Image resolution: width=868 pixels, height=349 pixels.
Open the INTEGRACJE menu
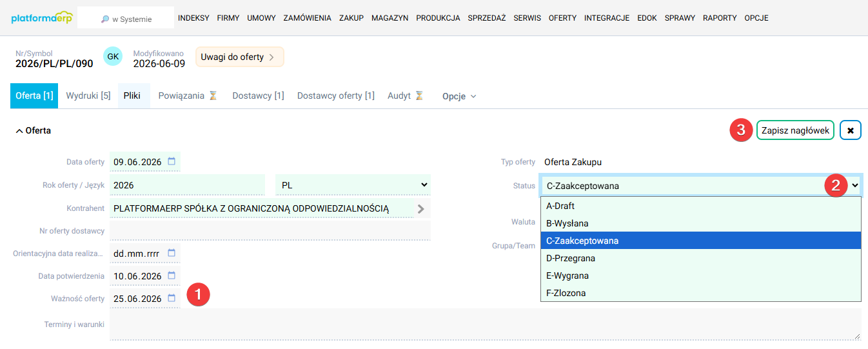(x=607, y=18)
